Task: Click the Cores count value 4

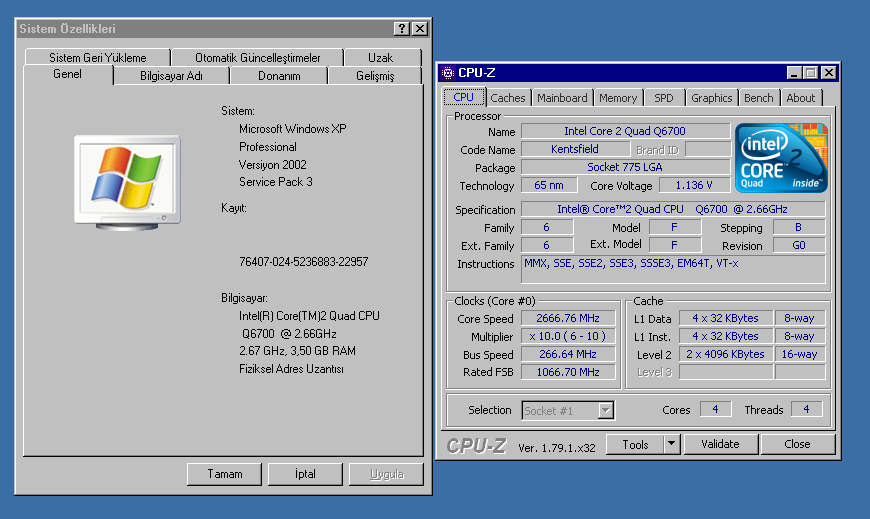Action: point(715,410)
